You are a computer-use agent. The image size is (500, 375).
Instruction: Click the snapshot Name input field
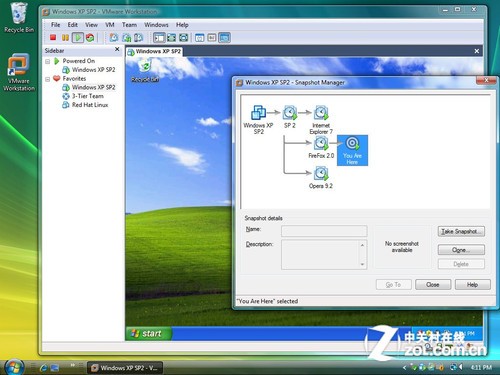324,231
